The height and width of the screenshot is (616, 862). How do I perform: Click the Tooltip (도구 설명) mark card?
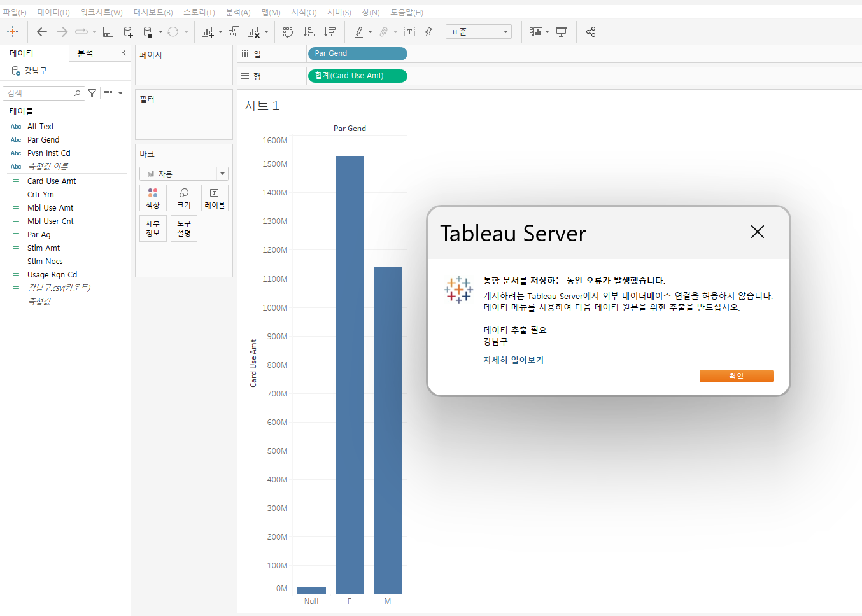[x=184, y=228]
